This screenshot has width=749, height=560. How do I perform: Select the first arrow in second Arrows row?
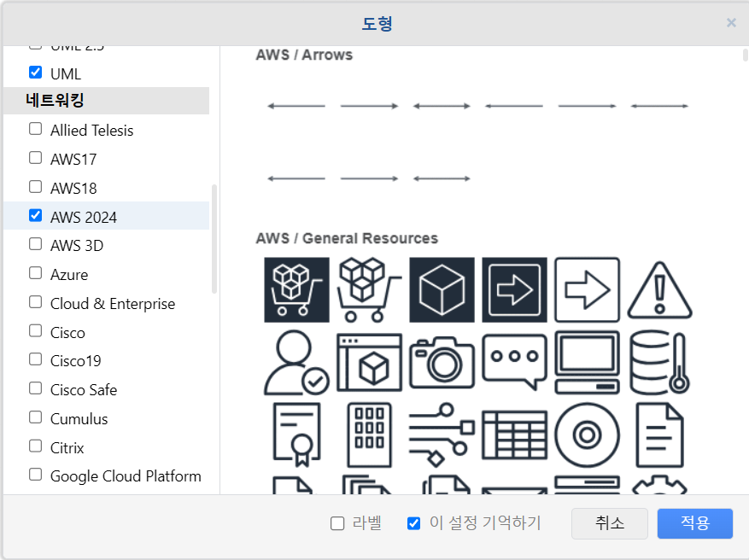[x=296, y=178]
